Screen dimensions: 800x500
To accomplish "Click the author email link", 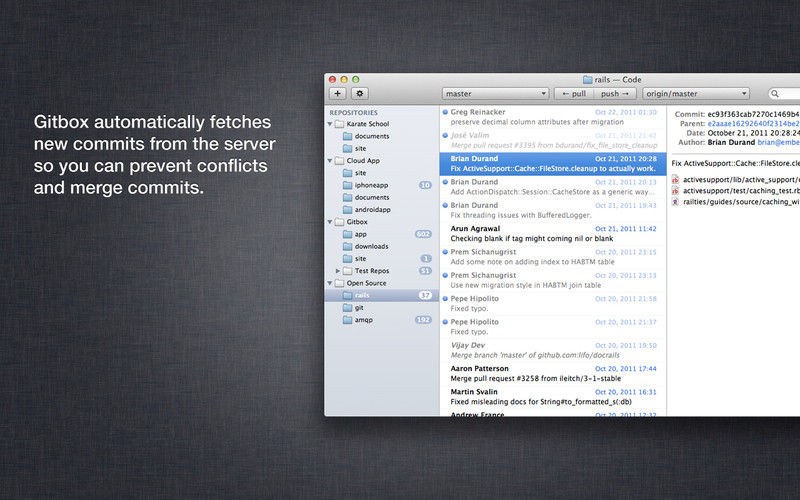I will 779,142.
